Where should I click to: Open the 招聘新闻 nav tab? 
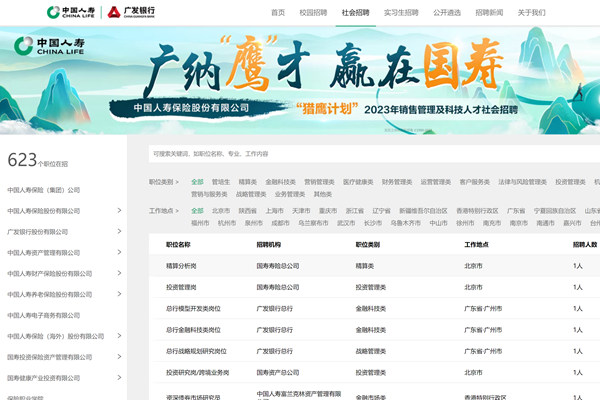coord(489,13)
